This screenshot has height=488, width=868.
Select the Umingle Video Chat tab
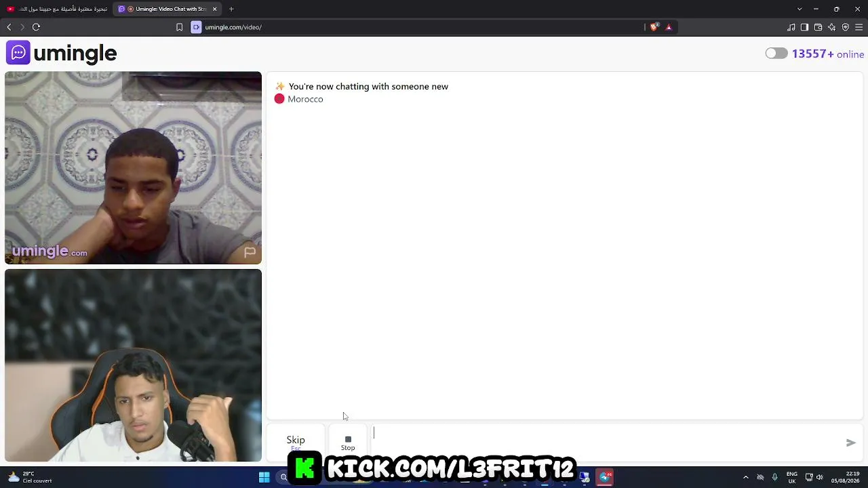(x=167, y=9)
